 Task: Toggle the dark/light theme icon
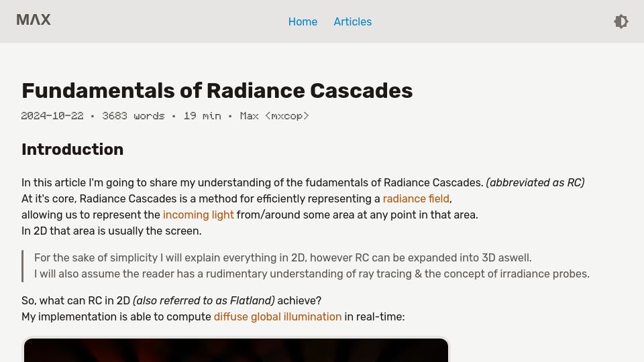[621, 21]
